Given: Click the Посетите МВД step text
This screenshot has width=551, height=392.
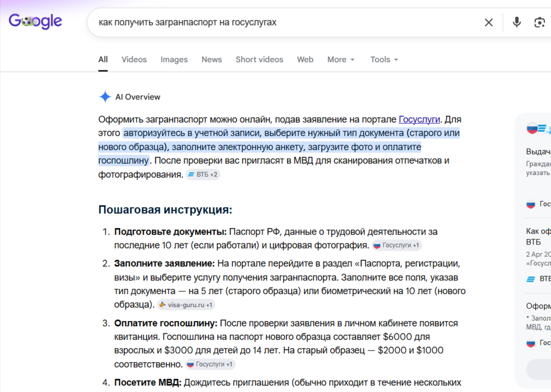Looking at the screenshot, I should pos(148,383).
